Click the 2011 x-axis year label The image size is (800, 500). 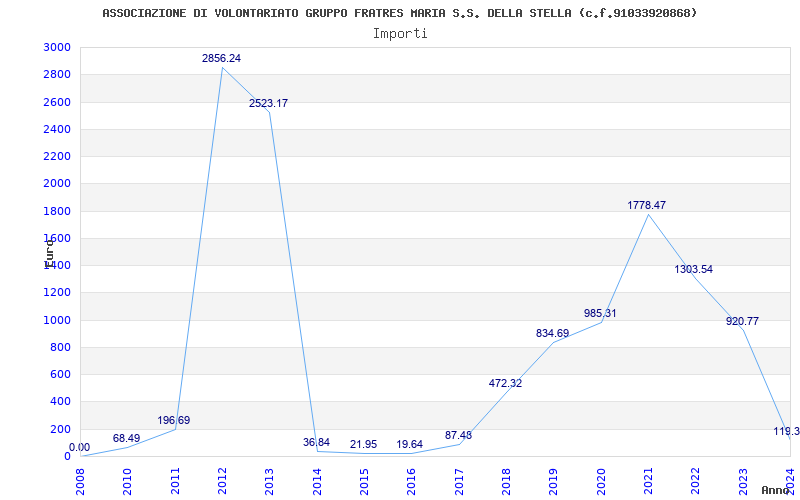coord(175,481)
